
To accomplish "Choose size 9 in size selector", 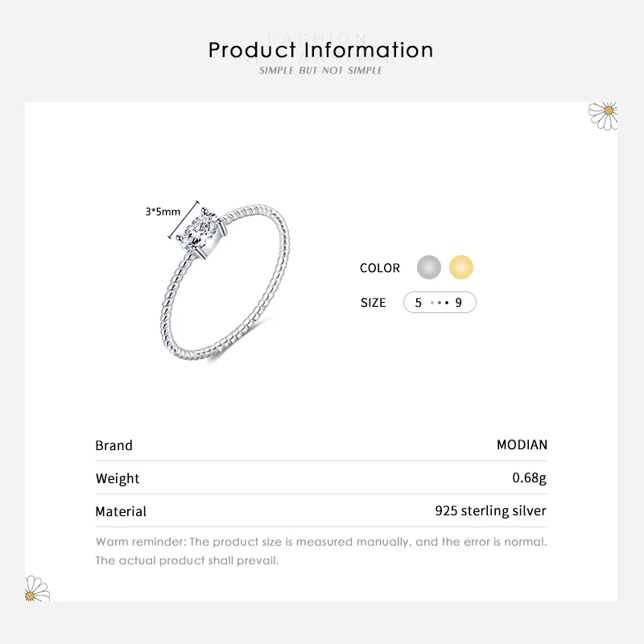I will tap(459, 303).
